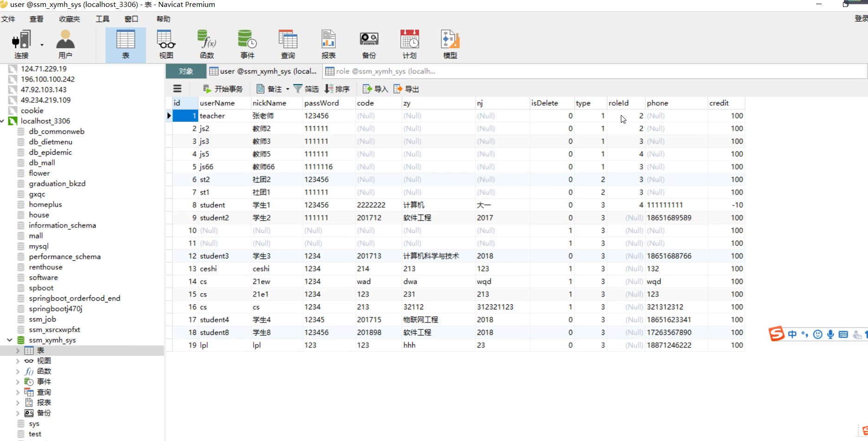Click the 筛选 filter button
Image resolution: width=868 pixels, height=441 pixels.
point(306,89)
